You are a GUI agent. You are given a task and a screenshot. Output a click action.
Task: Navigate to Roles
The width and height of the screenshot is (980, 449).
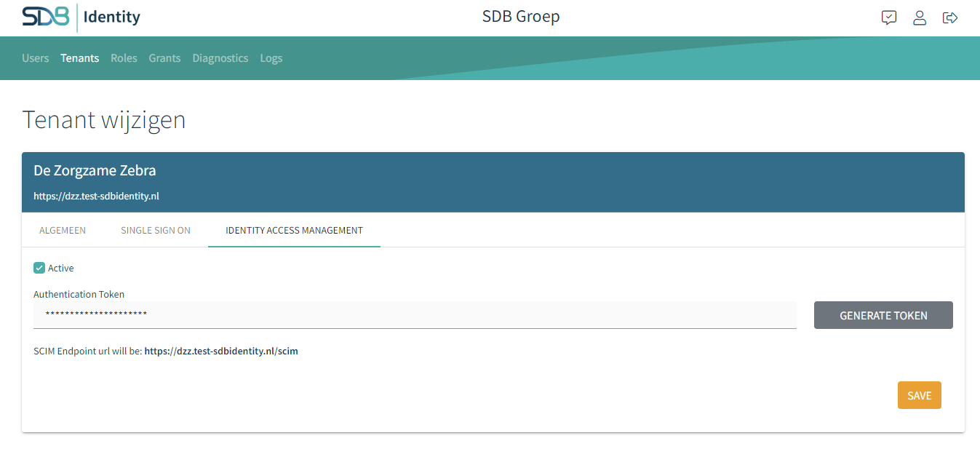tap(124, 58)
